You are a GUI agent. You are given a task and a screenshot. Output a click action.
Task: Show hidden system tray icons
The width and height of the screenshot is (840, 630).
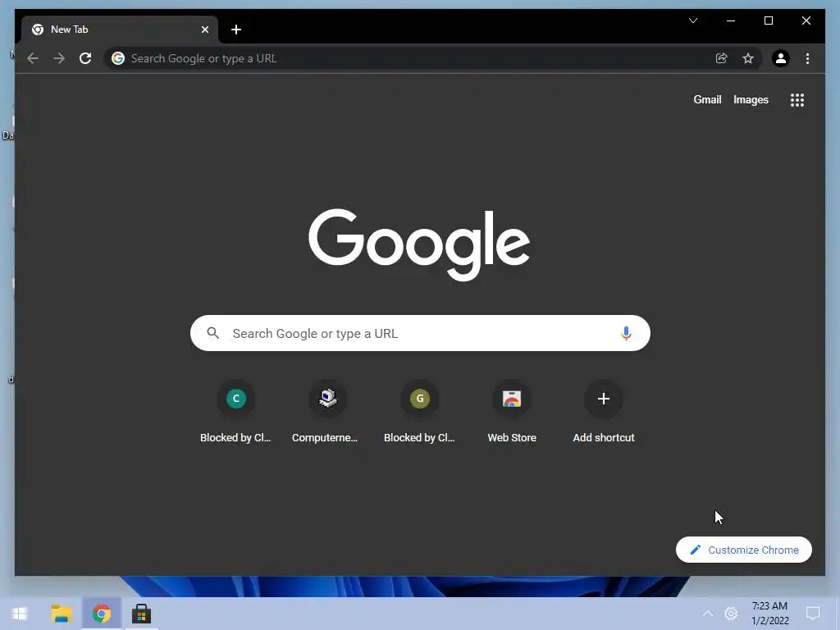point(708,614)
